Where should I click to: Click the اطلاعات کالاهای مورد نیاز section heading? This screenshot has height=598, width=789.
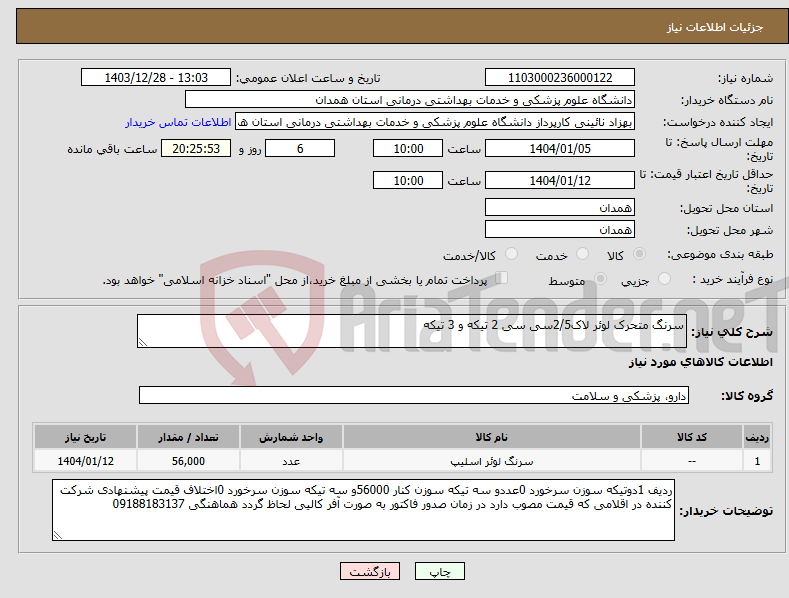(700, 362)
